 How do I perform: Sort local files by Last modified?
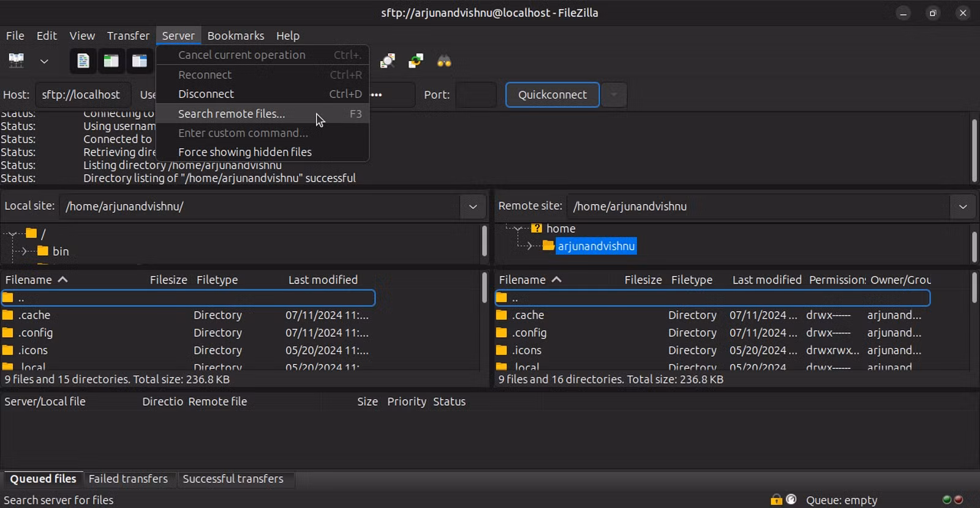pos(323,280)
